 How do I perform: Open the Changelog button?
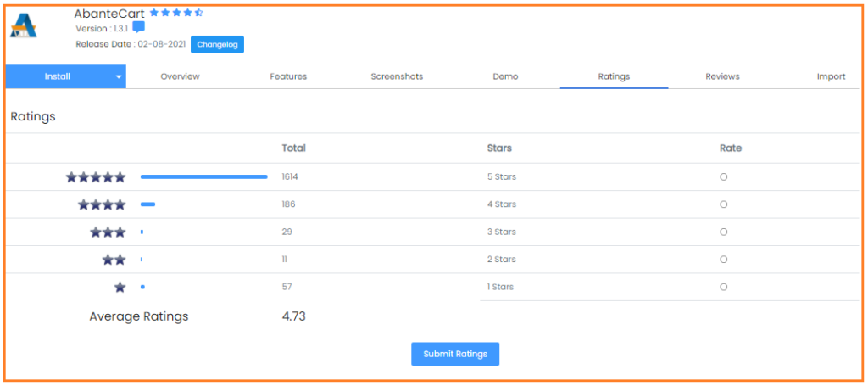point(218,45)
